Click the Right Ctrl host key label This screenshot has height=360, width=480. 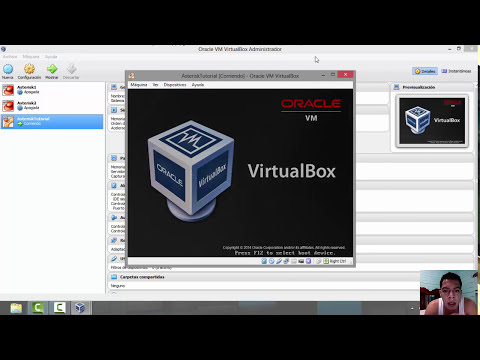click(338, 261)
